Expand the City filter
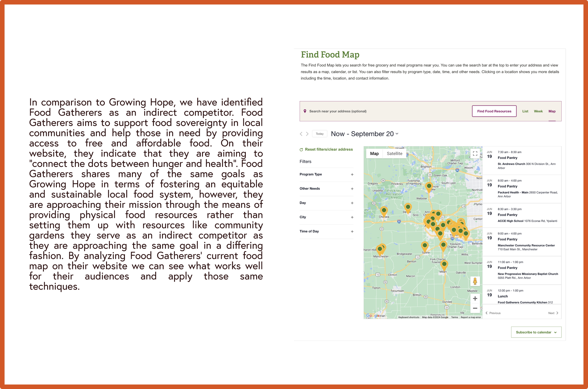Viewport: 588px width, 389px height. 326,217
